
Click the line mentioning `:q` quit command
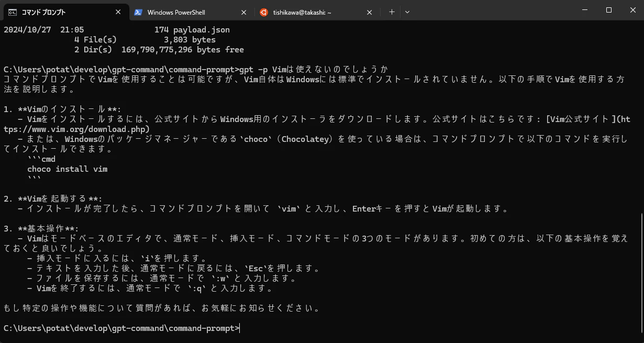150,289
